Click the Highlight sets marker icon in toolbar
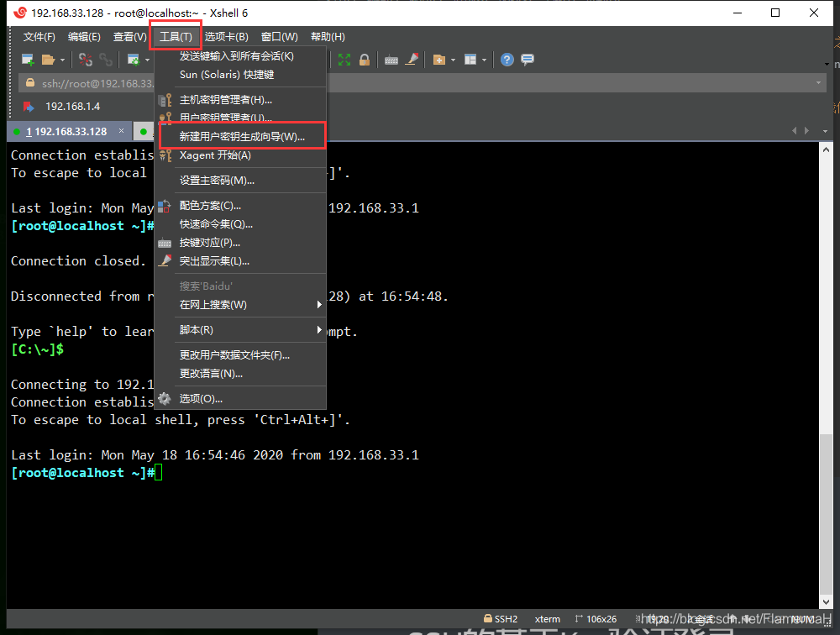The image size is (840, 635). click(412, 60)
